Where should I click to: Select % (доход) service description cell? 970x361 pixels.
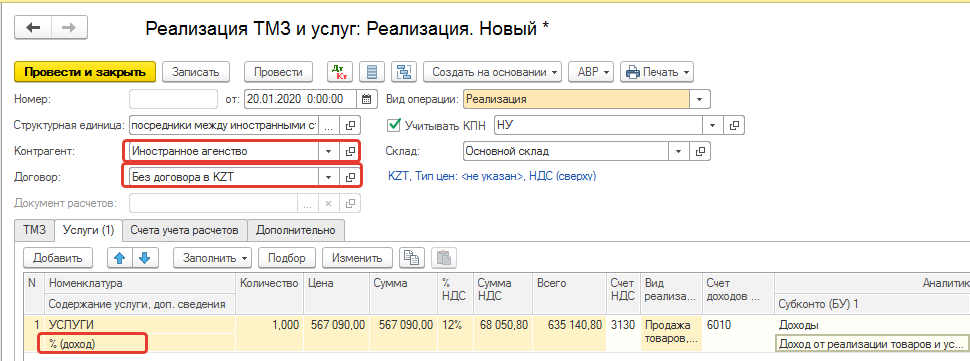[x=140, y=344]
